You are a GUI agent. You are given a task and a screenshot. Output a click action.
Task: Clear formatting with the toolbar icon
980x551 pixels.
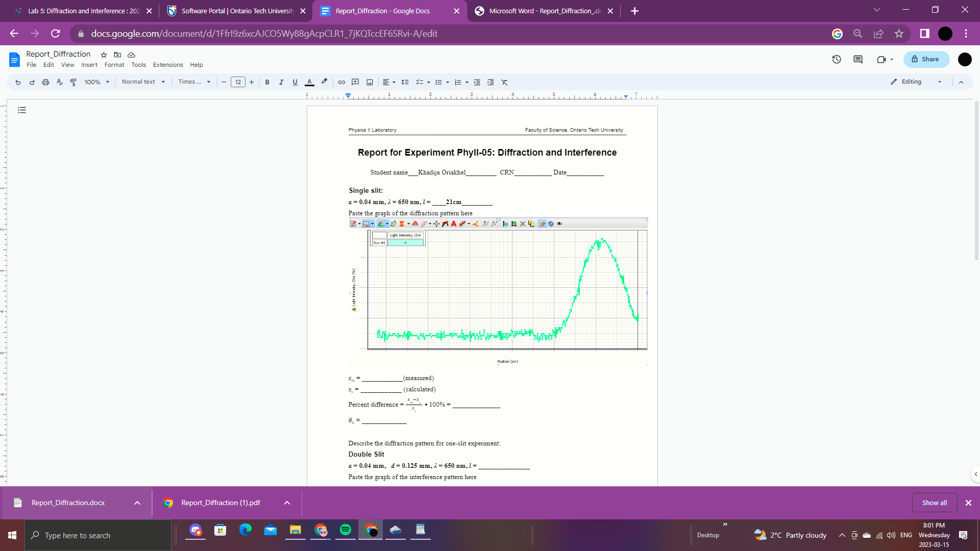504,82
